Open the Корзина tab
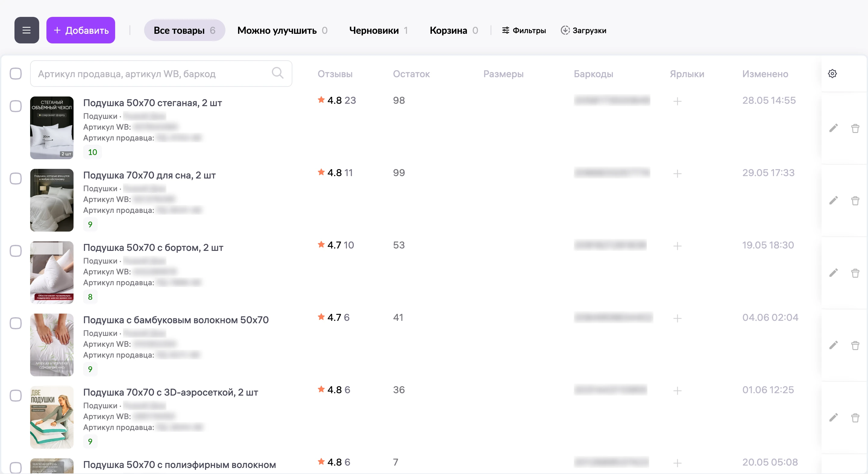868x474 pixels. click(454, 30)
